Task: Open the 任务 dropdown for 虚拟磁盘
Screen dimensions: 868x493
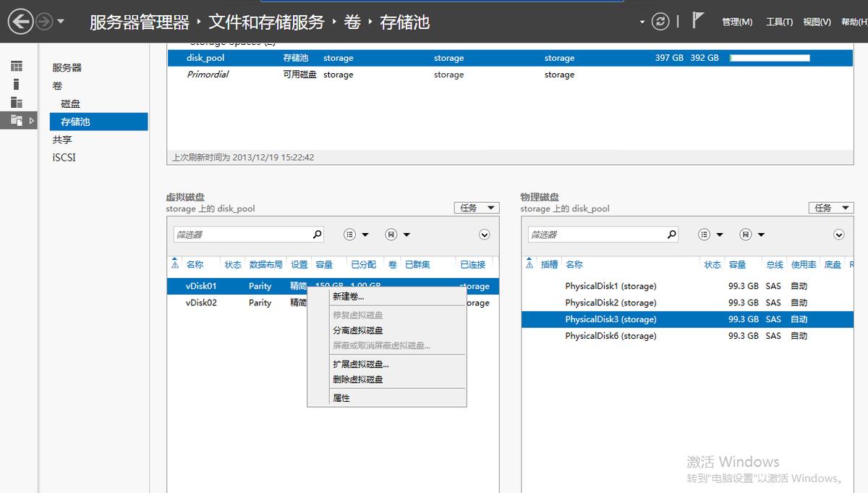Action: tap(476, 208)
